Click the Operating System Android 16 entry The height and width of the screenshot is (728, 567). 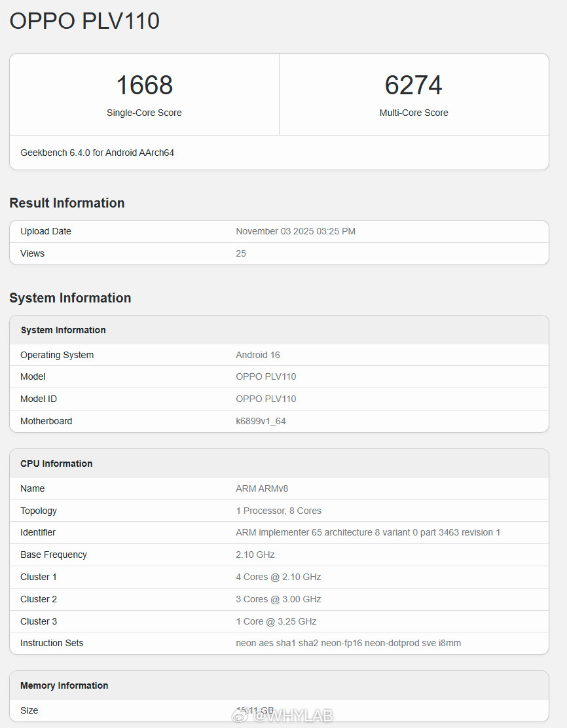(257, 355)
